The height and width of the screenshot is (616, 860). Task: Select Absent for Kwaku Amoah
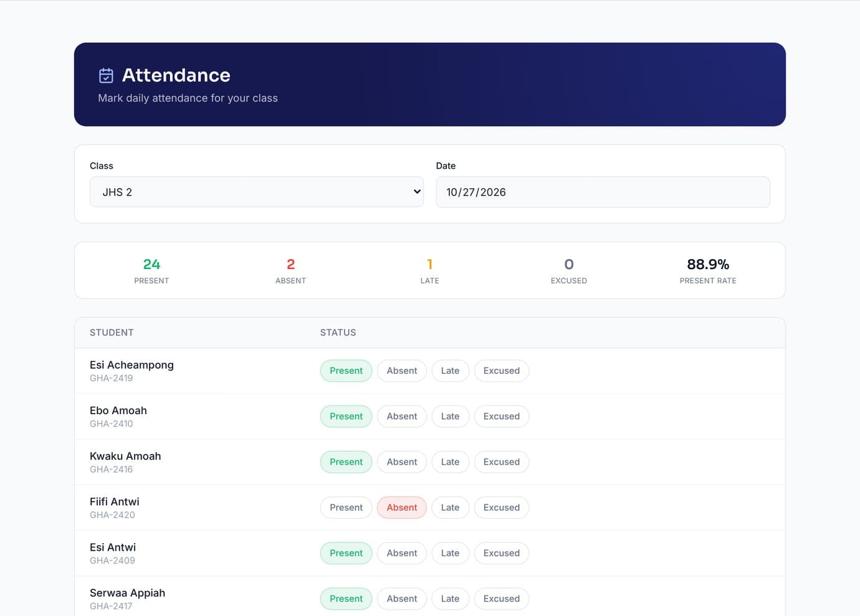click(x=402, y=462)
